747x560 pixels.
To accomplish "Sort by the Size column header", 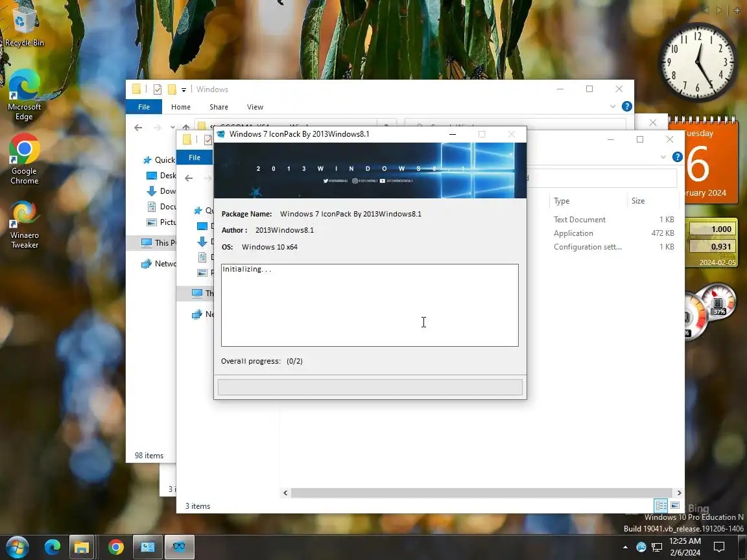I will [653, 200].
